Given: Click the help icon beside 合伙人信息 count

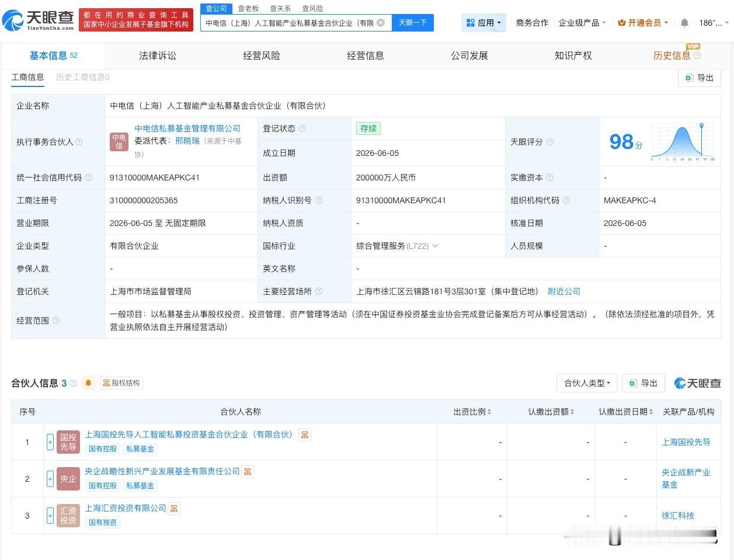Looking at the screenshot, I should tap(73, 383).
